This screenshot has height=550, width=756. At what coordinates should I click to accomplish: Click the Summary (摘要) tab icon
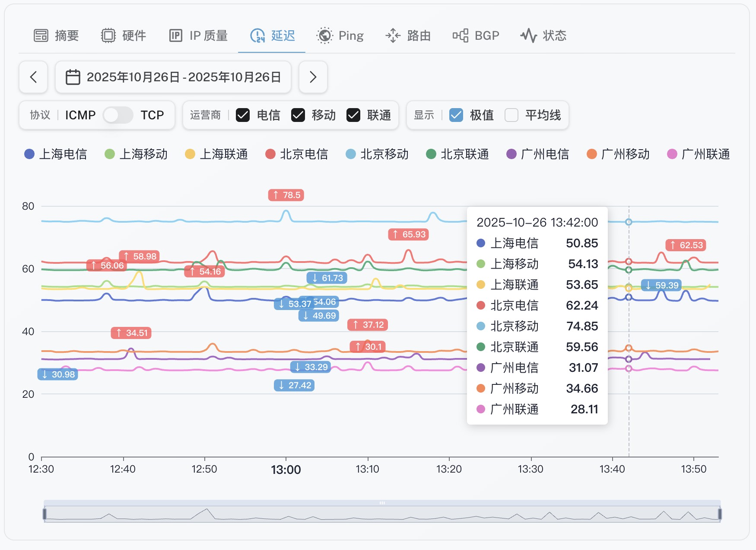click(41, 35)
